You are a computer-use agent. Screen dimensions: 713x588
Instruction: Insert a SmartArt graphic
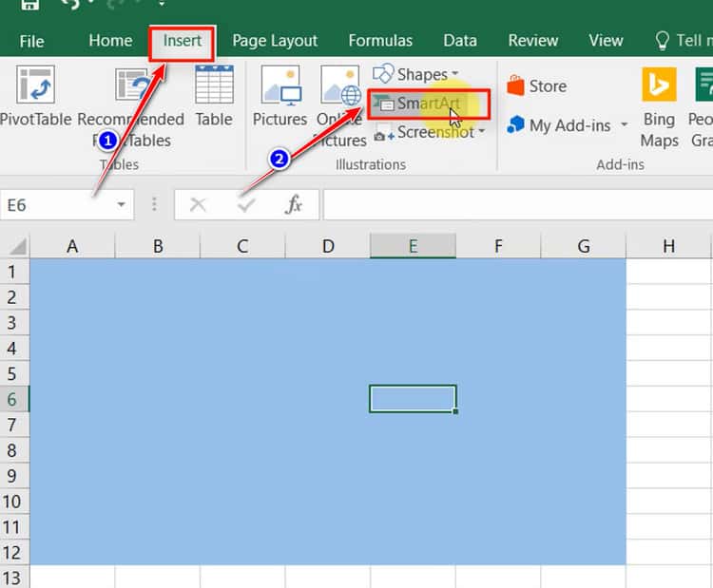[x=429, y=104]
